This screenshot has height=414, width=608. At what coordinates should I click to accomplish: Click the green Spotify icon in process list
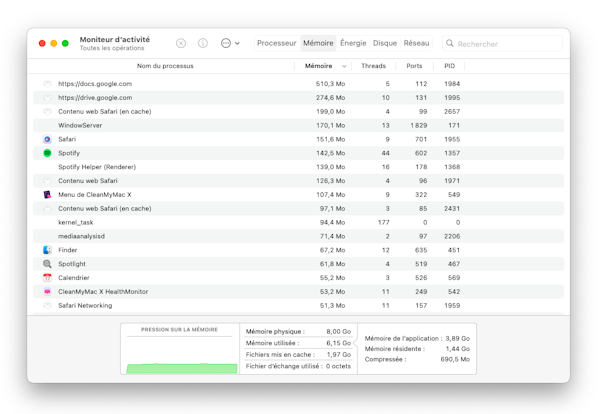pyautogui.click(x=47, y=153)
